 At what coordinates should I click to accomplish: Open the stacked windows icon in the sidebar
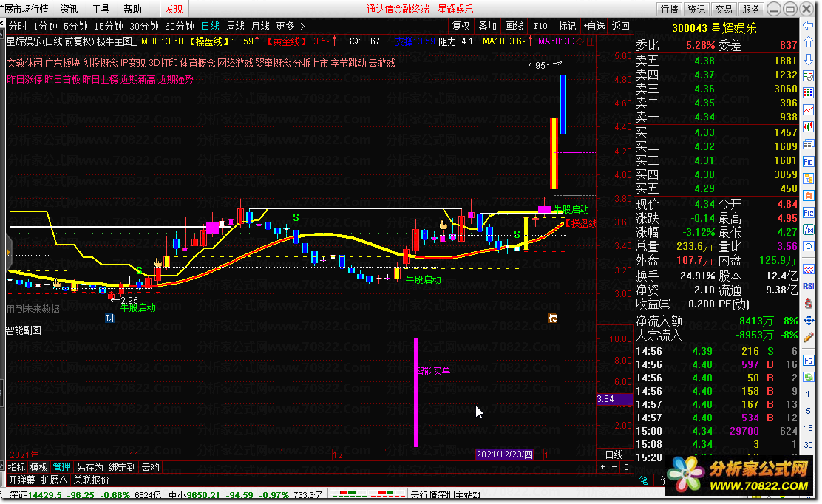[x=808, y=145]
